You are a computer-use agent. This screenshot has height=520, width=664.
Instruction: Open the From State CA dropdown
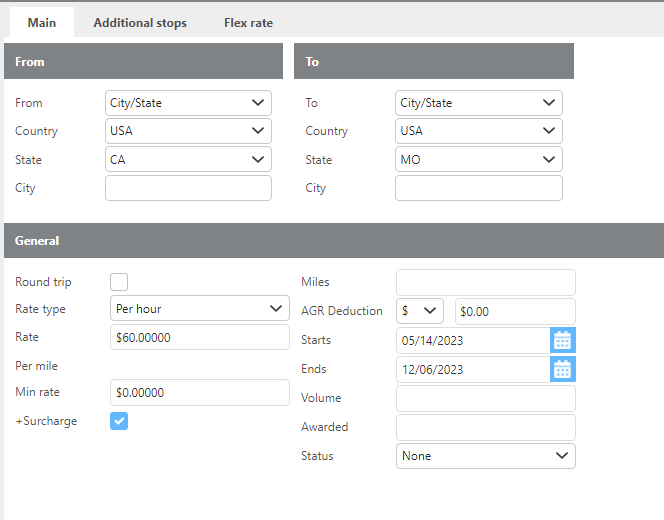[x=188, y=159]
